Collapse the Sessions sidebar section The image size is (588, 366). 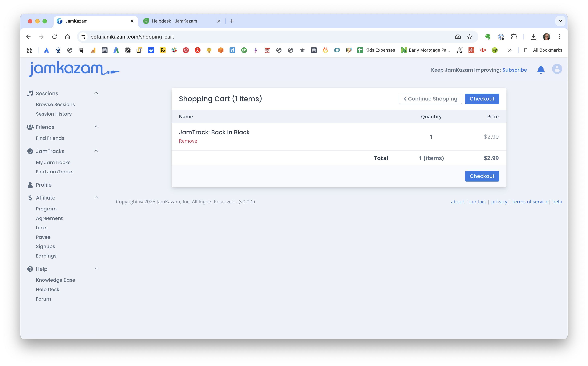pos(96,93)
